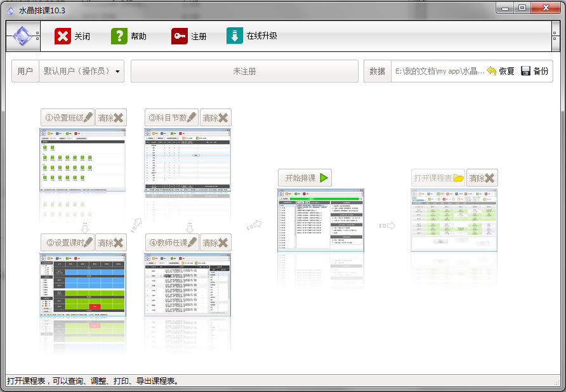Click the 在线升级 download arrow icon
Viewport: 566px width, 392px height.
click(x=235, y=36)
